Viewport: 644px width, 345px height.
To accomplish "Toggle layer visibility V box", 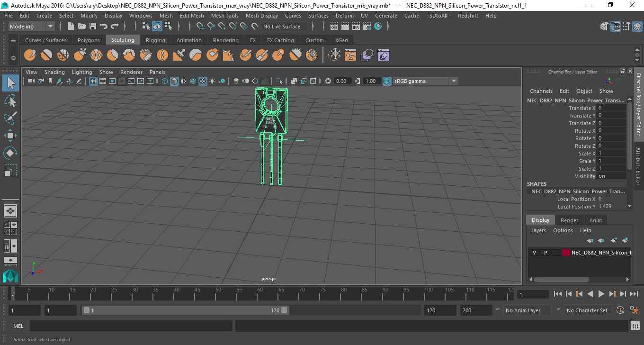I will 534,253.
